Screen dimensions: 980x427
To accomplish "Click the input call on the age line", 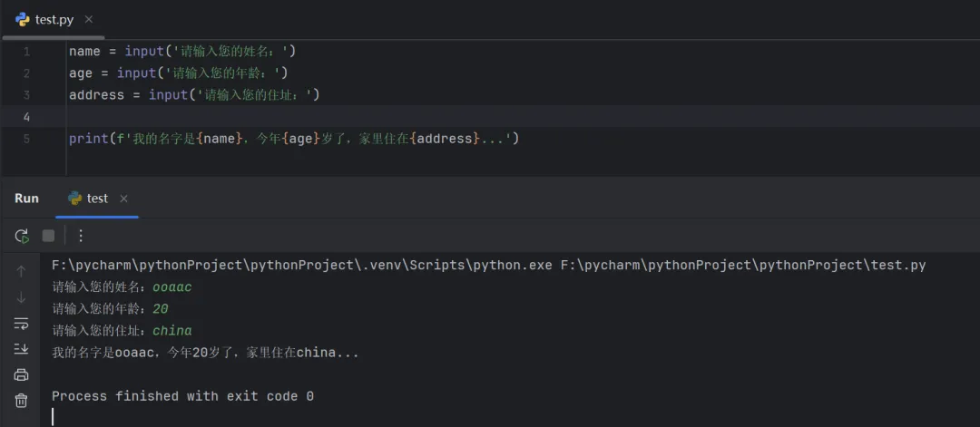I will click(x=136, y=73).
